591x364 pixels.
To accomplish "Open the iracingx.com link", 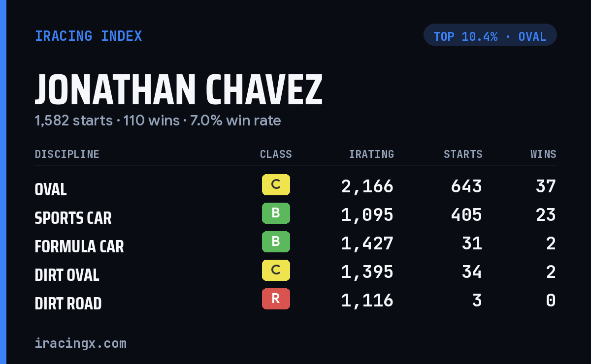I will pyautogui.click(x=81, y=343).
